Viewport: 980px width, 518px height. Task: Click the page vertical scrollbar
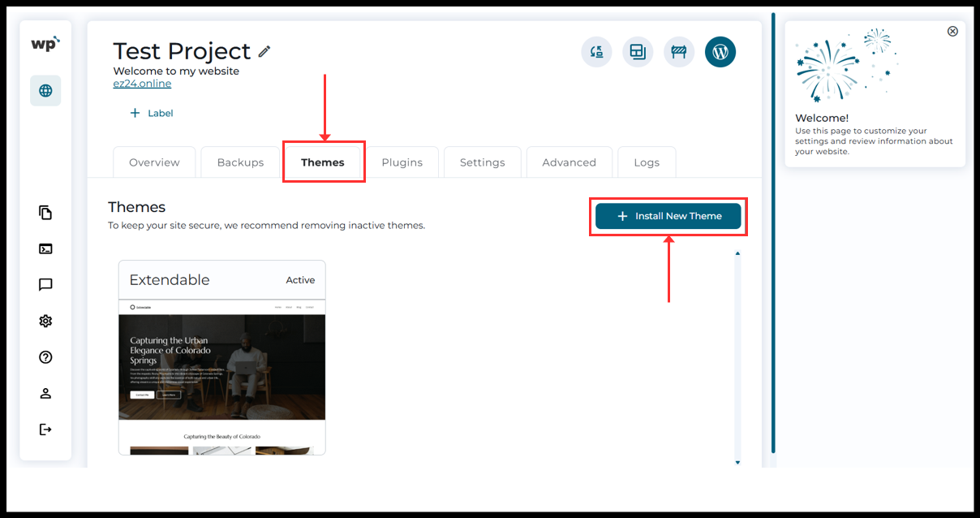coord(773,233)
